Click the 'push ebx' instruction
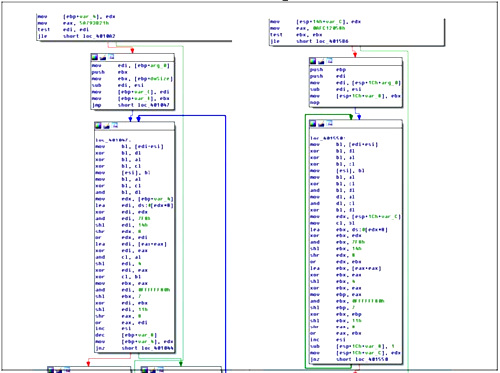Viewport: 500px width, 373px height. tap(110, 72)
